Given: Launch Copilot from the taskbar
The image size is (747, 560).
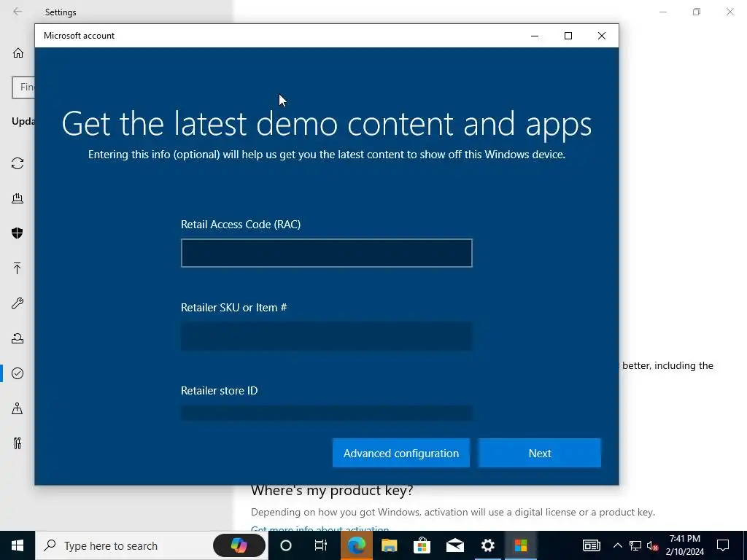Looking at the screenshot, I should [239, 545].
